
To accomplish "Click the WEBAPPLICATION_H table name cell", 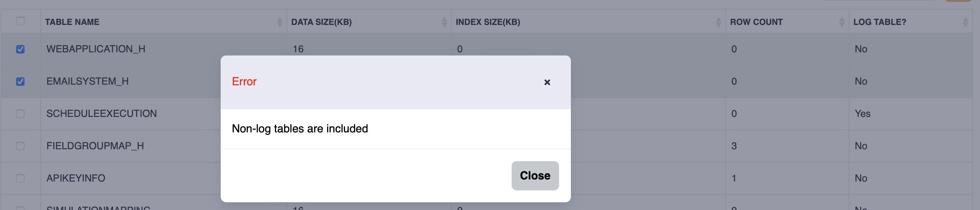I will click(x=96, y=49).
